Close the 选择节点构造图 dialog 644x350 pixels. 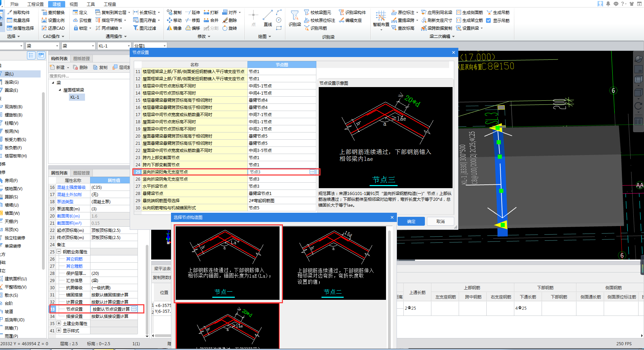click(x=392, y=217)
